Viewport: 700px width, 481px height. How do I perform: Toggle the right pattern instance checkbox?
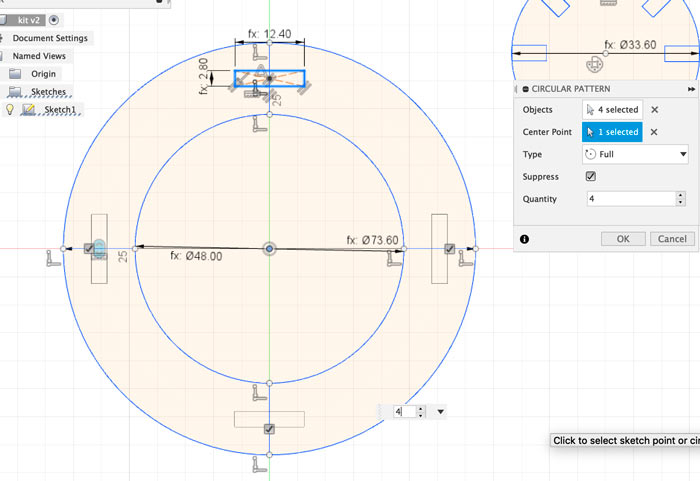click(x=450, y=249)
